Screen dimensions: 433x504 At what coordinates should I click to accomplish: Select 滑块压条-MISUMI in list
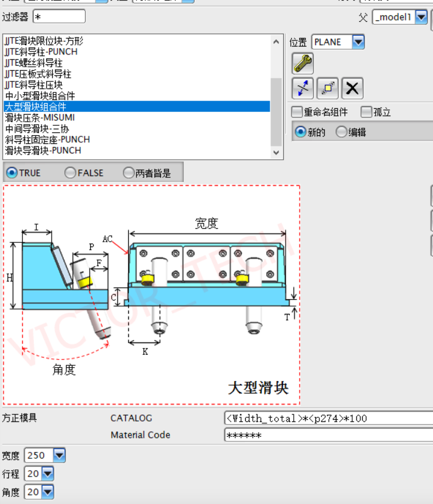pos(137,117)
